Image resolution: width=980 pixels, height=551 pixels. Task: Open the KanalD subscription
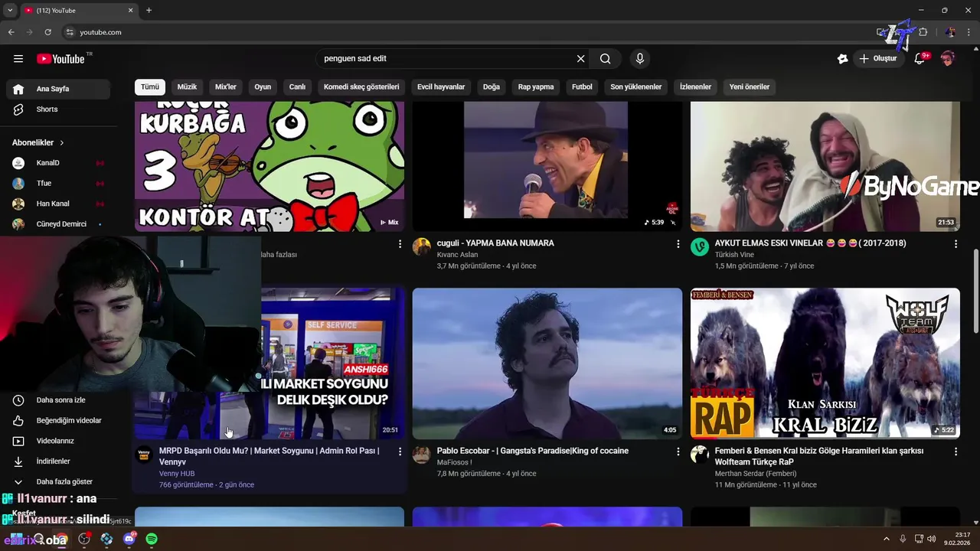[x=58, y=163]
